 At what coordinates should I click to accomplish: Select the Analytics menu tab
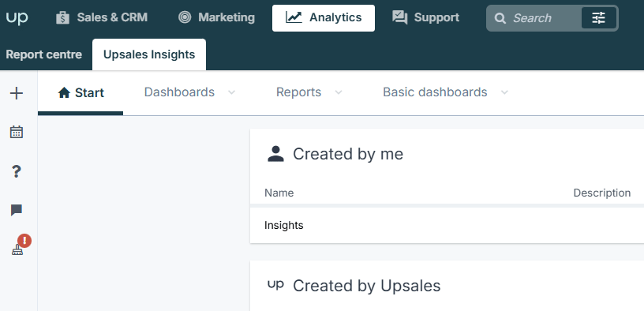[324, 18]
